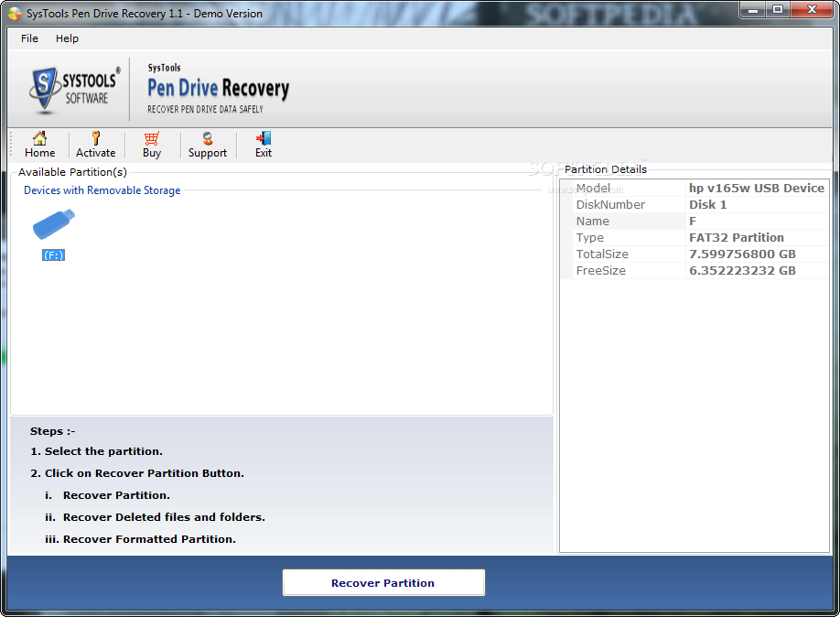Select the (F:) drive label
This screenshot has width=840, height=617.
pos(54,255)
